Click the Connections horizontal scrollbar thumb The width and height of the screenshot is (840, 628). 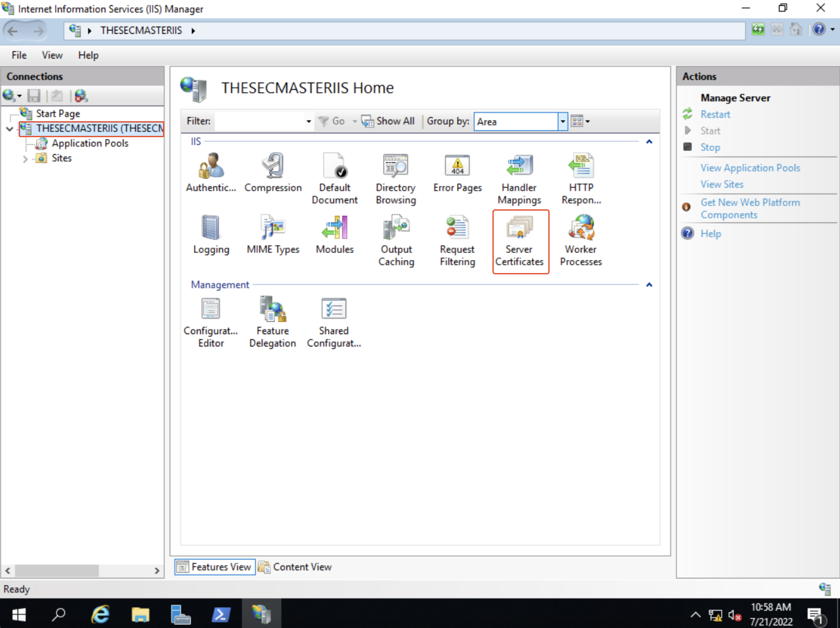pos(57,570)
